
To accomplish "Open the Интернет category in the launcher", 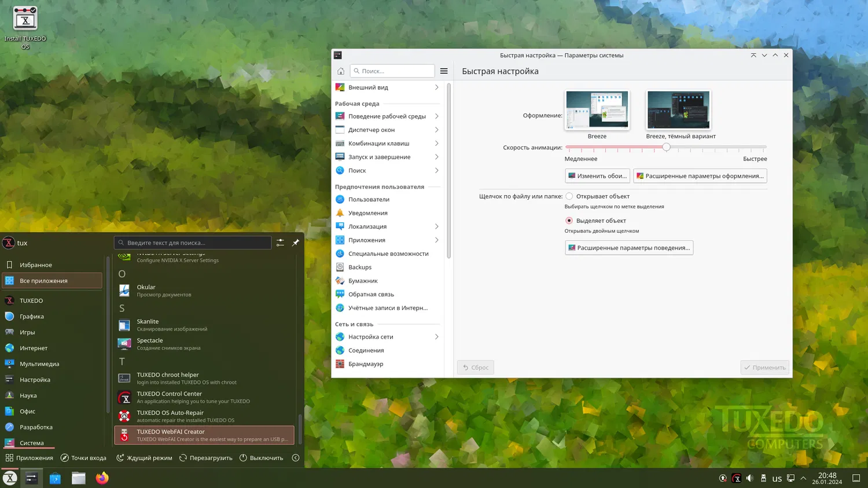I will 52,348.
